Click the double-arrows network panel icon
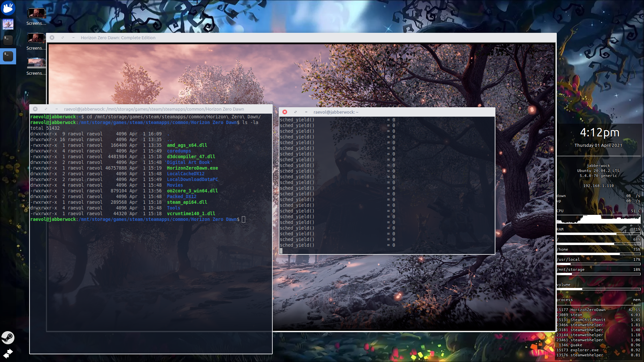The height and width of the screenshot is (362, 644). point(8,353)
